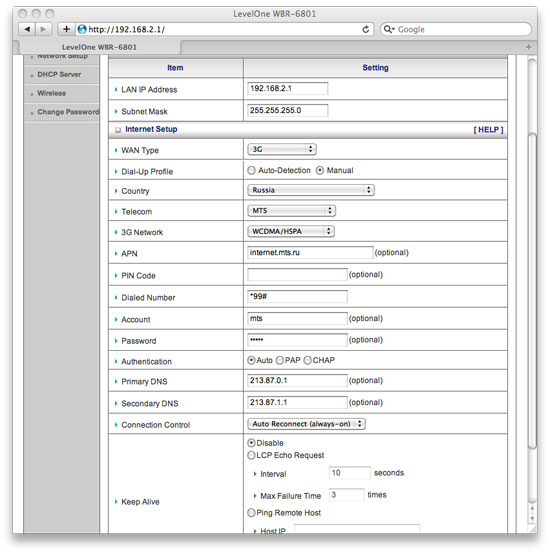The image size is (550, 553).
Task: Click the empty PIN Code field
Action: pos(297,274)
